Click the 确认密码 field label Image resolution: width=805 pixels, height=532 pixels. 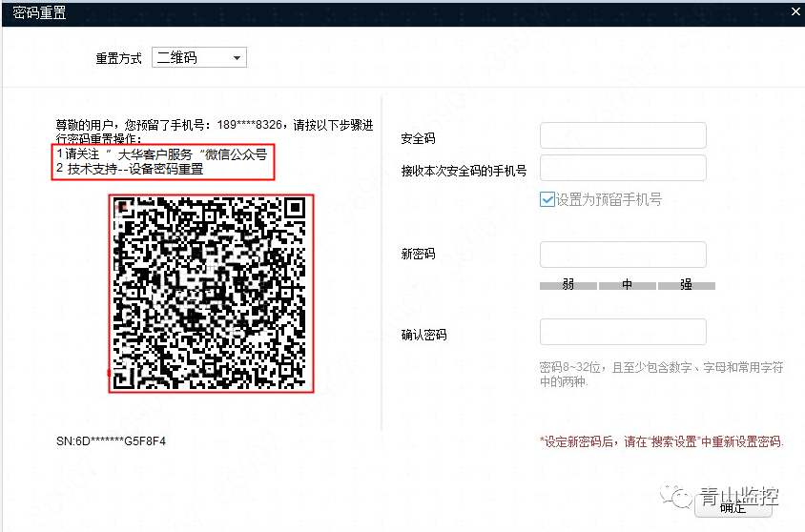(424, 335)
